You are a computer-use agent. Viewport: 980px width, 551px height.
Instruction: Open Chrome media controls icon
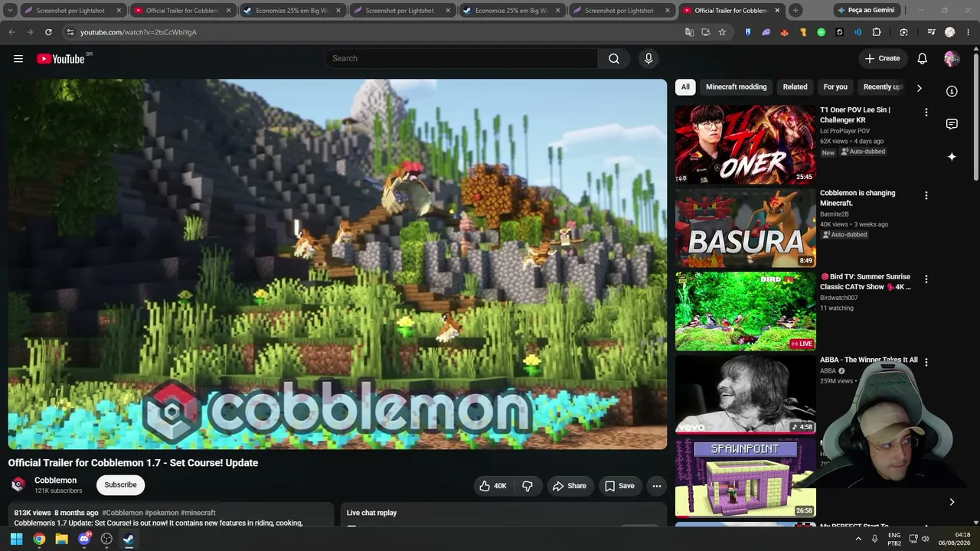(x=931, y=32)
